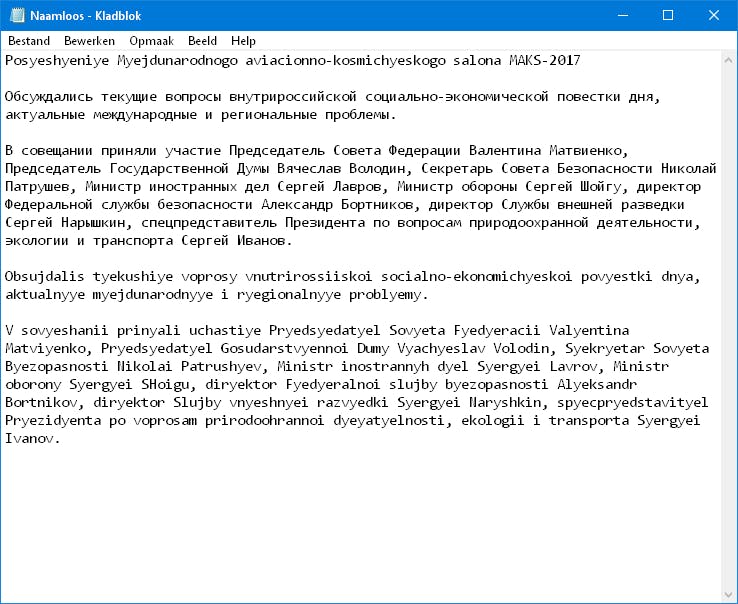Click the word spyecpryedstavityel
This screenshot has height=604, width=738.
pyautogui.click(x=633, y=402)
